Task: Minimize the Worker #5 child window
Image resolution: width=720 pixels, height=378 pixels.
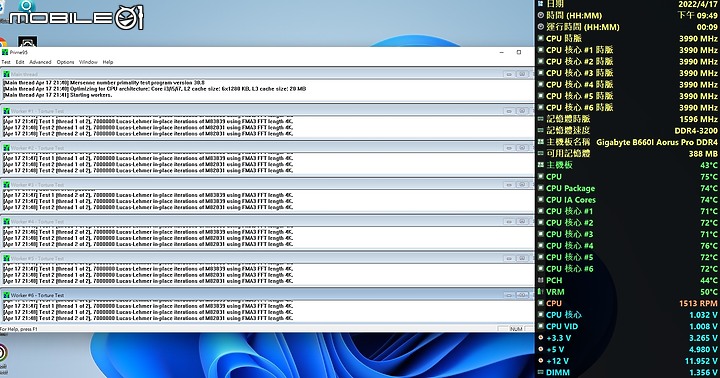Action: tap(509, 258)
